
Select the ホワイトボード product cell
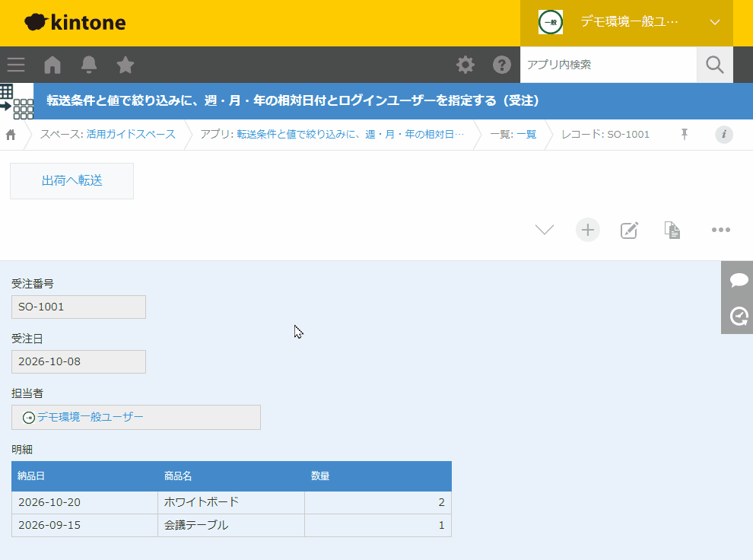[231, 502]
